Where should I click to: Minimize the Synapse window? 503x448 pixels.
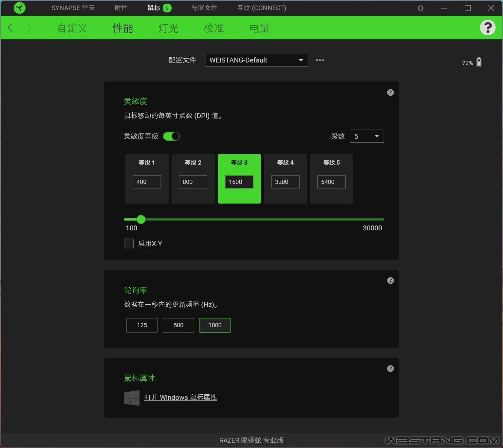[x=444, y=8]
